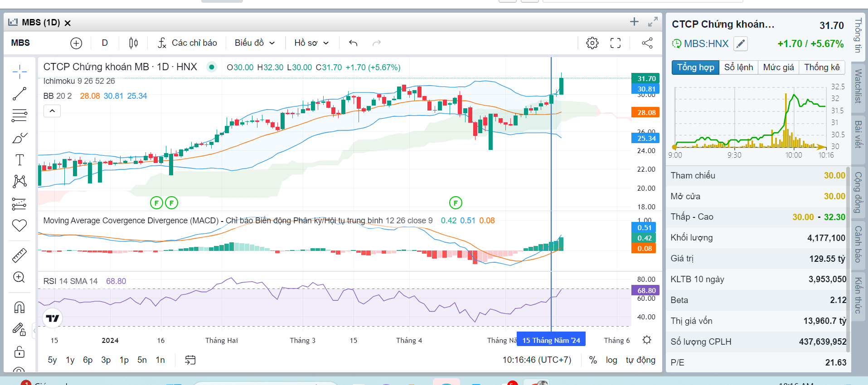Click the heart favorites icon
Viewport: 868px width, 385px height.
tap(19, 226)
